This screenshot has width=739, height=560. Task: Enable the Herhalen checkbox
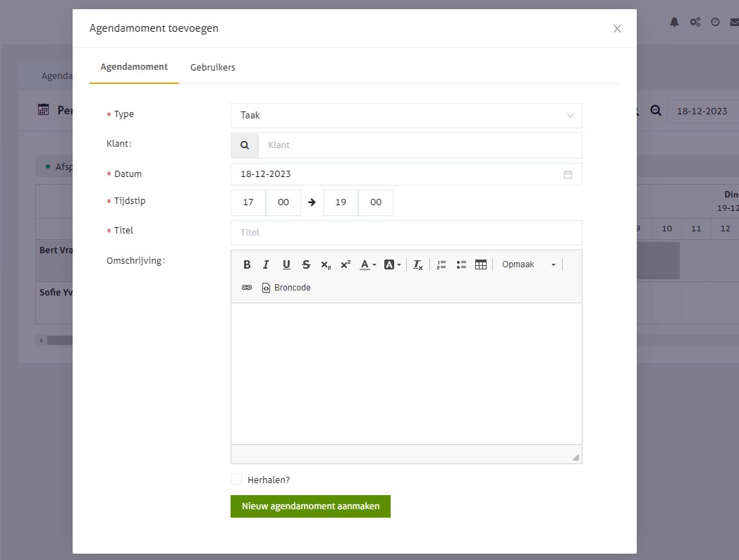(x=236, y=480)
